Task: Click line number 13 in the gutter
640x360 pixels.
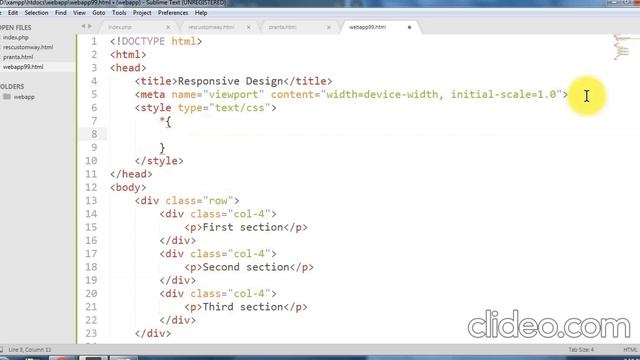Action: pyautogui.click(x=91, y=201)
